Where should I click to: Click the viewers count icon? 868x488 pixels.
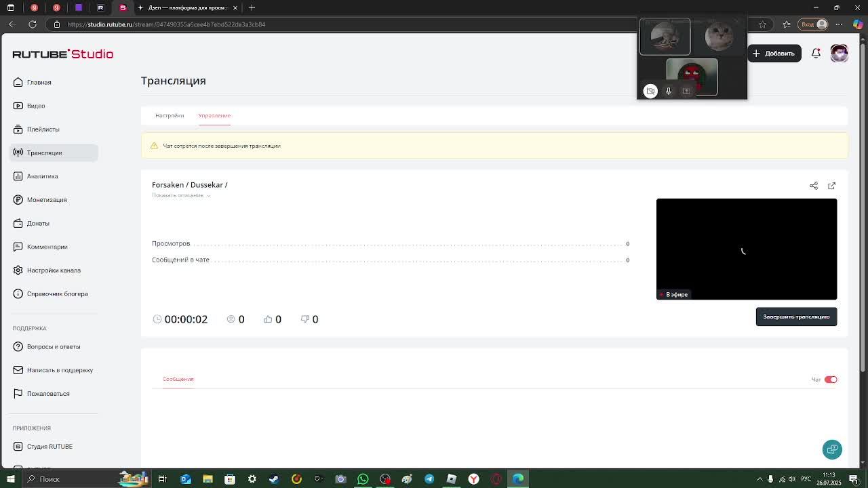coord(231,319)
